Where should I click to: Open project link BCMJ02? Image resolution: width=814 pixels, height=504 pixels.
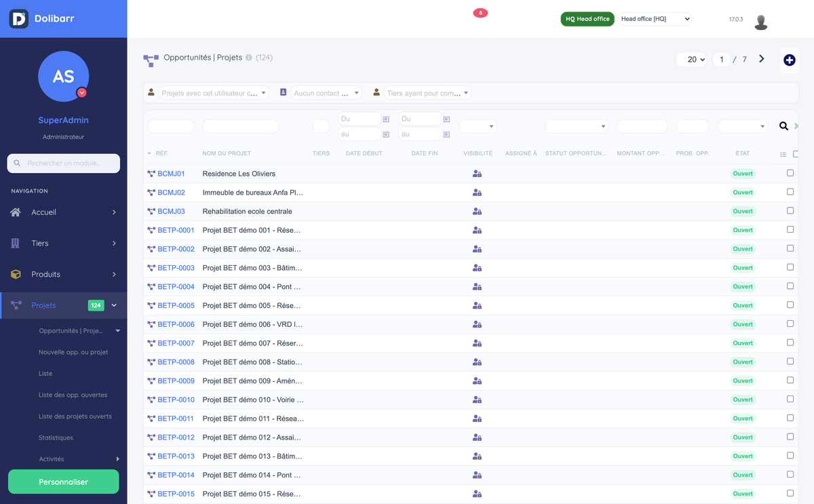(x=171, y=193)
